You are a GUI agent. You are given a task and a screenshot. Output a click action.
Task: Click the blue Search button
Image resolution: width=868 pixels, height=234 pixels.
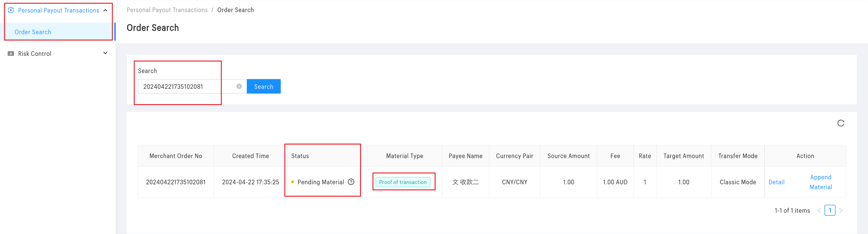264,86
